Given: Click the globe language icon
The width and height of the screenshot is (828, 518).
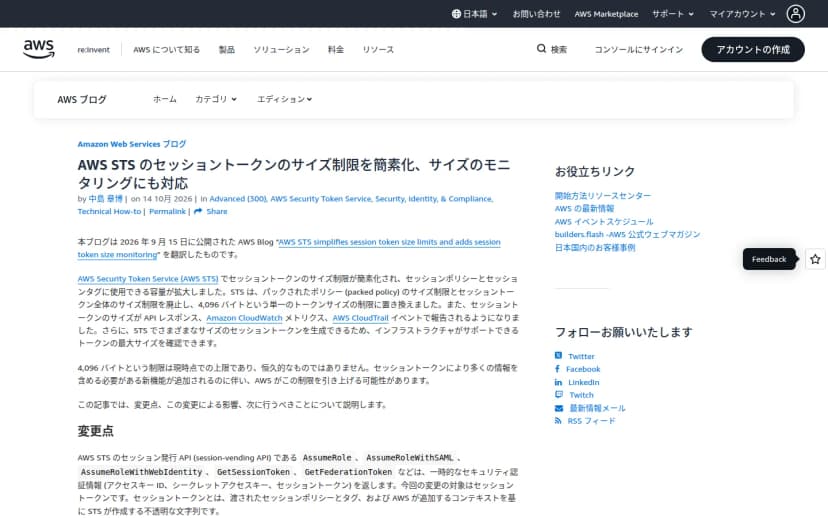Looking at the screenshot, I should click(x=456, y=14).
